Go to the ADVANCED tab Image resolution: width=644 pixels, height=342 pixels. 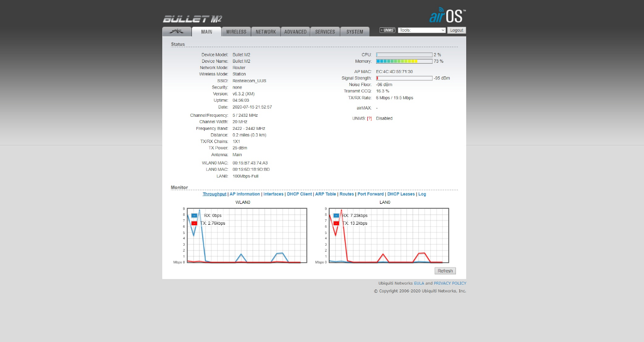click(x=296, y=32)
